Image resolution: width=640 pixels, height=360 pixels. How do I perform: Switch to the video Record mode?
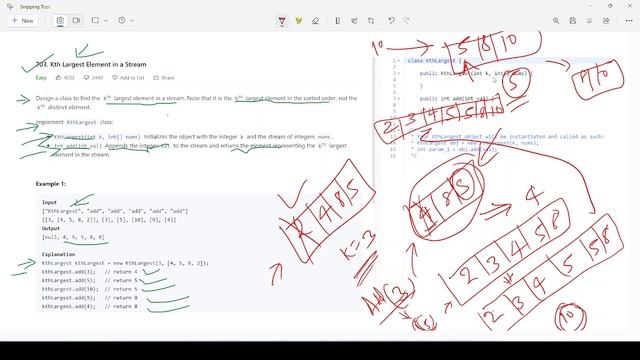(76, 20)
